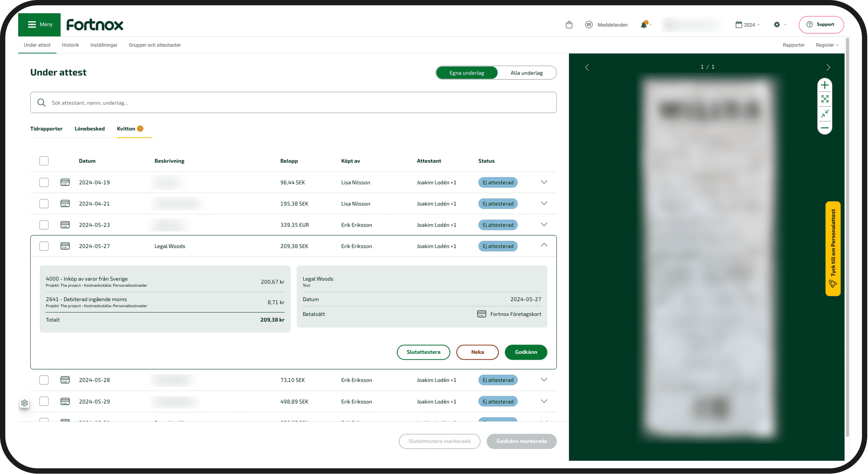The width and height of the screenshot is (868, 474).
Task: Expand receipt preview to full size
Action: 824,99
